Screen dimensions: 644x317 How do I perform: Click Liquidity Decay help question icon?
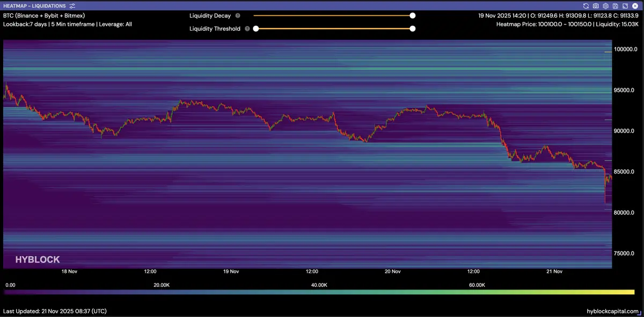pos(238,16)
